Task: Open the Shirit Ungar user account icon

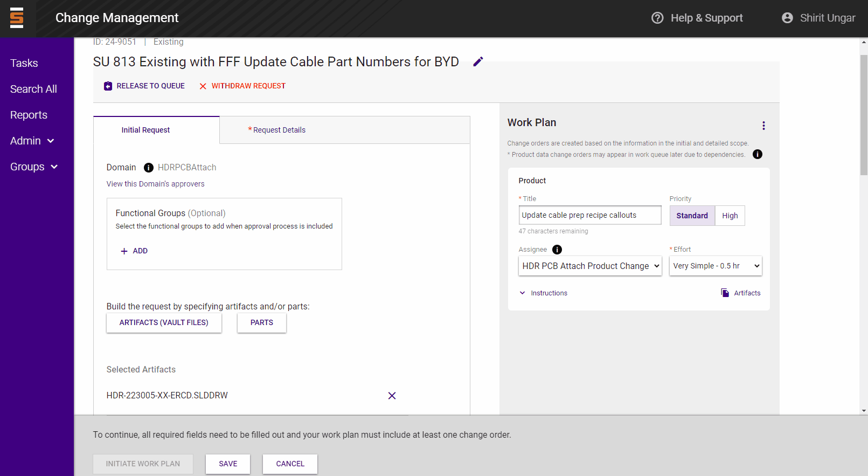Action: [787, 18]
